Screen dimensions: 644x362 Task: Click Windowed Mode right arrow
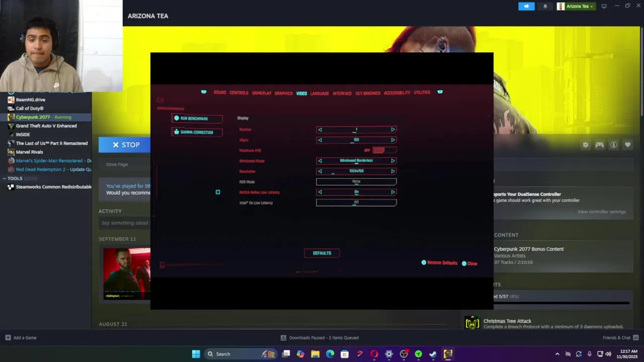point(393,161)
